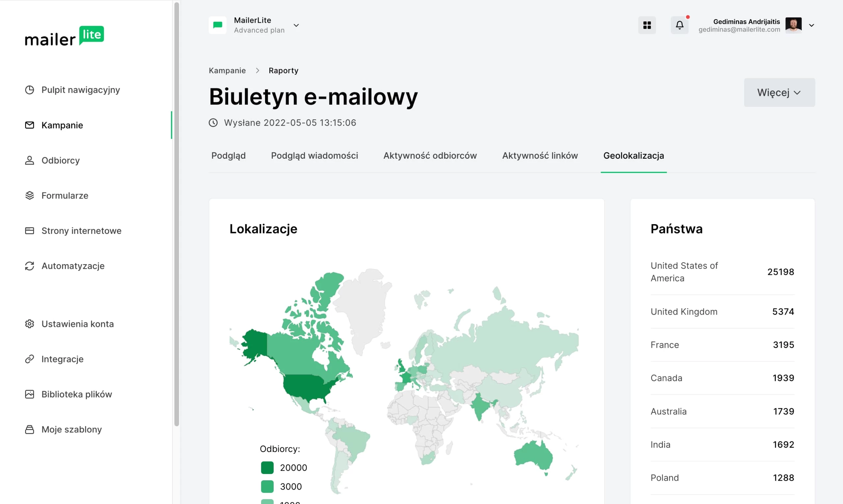The height and width of the screenshot is (504, 843).
Task: Click the Integracje link icon
Action: coord(30,359)
